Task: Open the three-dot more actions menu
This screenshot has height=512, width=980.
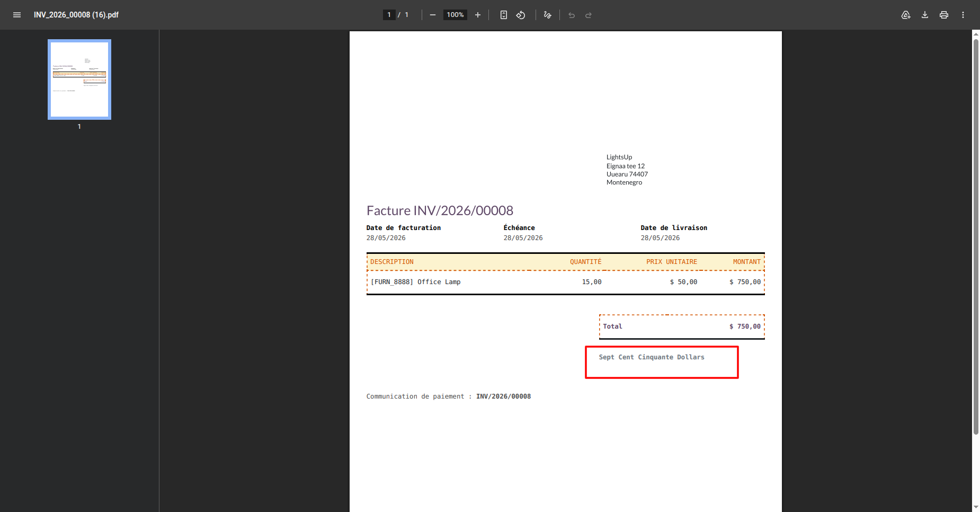Action: point(963,15)
